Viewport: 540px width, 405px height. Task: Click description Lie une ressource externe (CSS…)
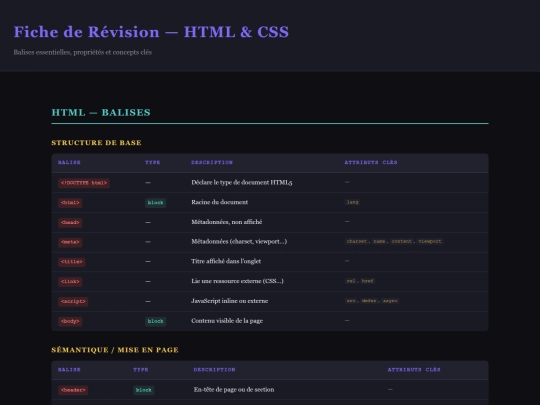click(x=237, y=281)
